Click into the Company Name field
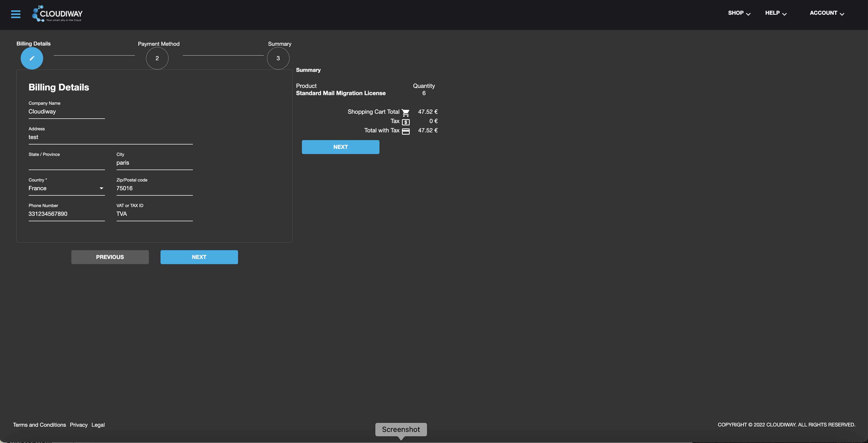The width and height of the screenshot is (868, 443). 66,112
